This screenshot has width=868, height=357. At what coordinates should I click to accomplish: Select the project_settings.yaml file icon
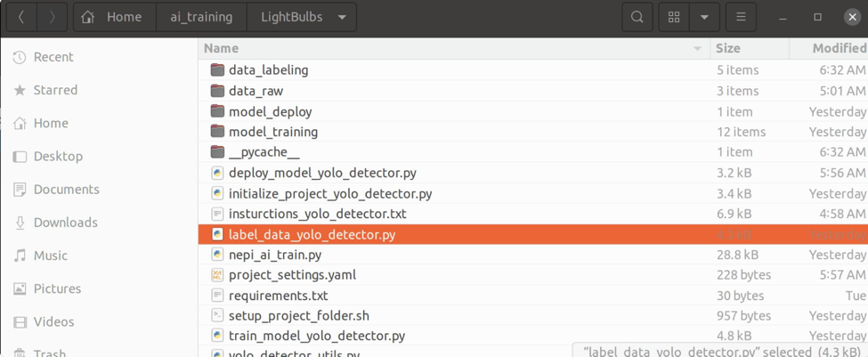(x=217, y=275)
